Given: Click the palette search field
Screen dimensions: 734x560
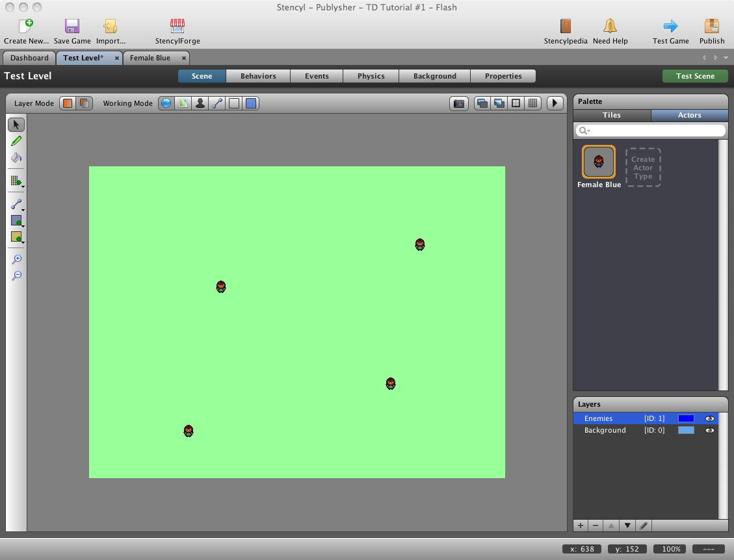Looking at the screenshot, I should coord(651,131).
